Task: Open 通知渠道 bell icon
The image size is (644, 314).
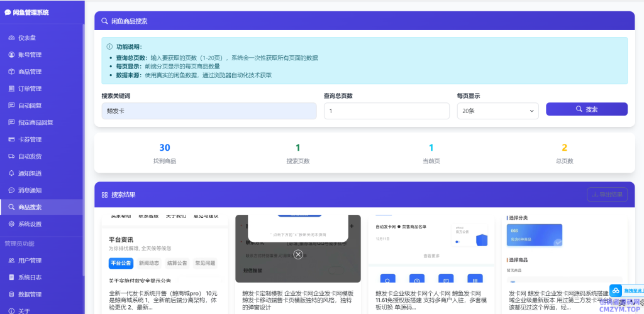Action: pyautogui.click(x=11, y=173)
